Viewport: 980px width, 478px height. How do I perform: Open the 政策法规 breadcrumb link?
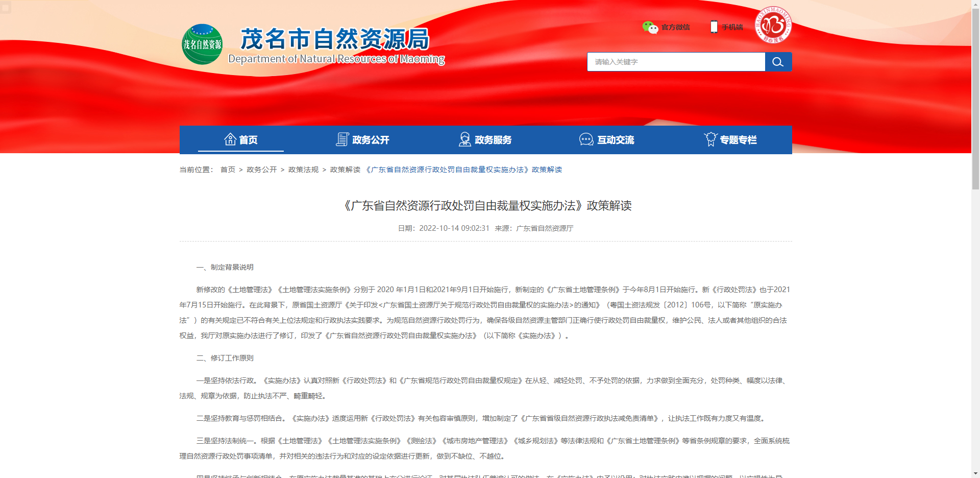302,169
